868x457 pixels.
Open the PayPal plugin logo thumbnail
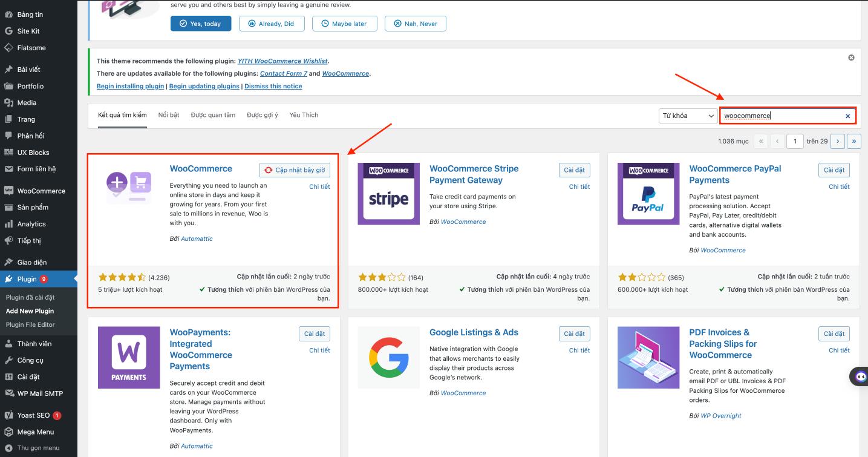click(648, 194)
